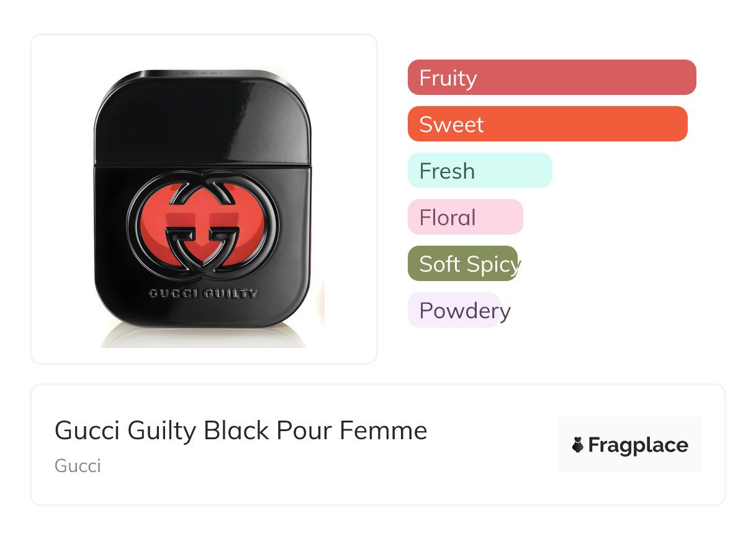Click the Fresh accord bar

click(x=479, y=171)
